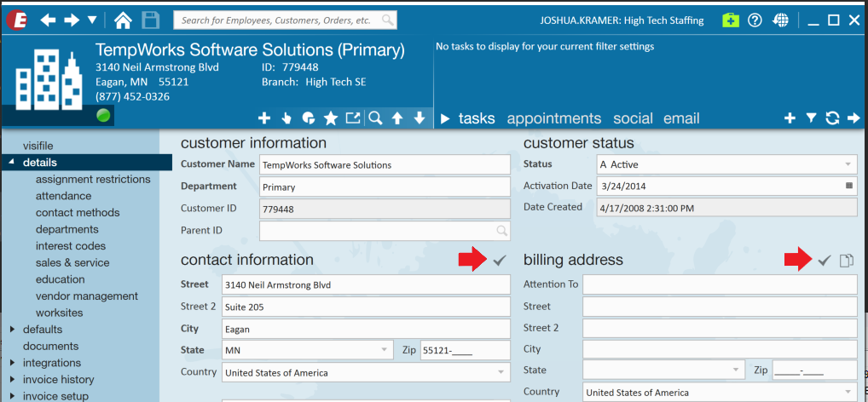Click the Save floppy disk icon
Image resolution: width=868 pixels, height=402 pixels.
(x=151, y=20)
